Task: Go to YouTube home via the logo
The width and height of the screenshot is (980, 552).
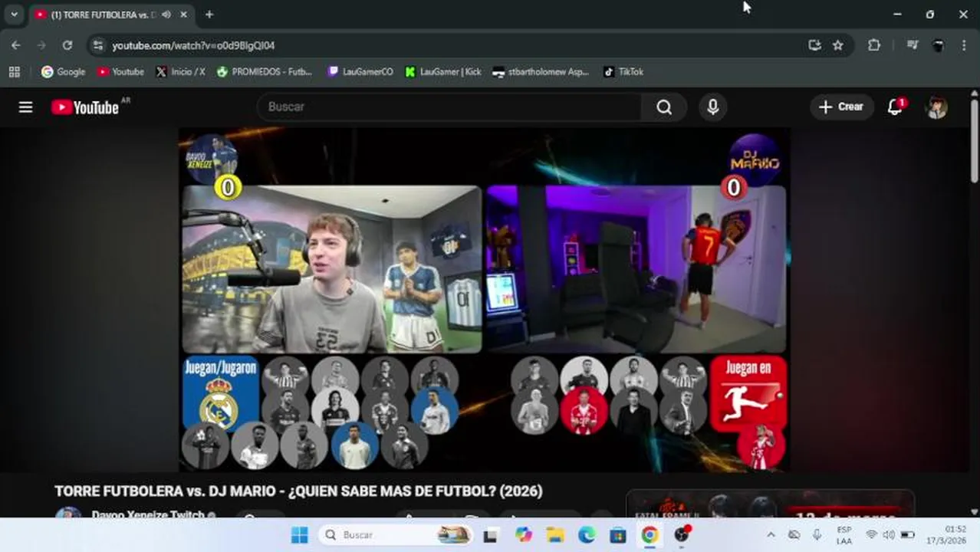Action: click(85, 107)
